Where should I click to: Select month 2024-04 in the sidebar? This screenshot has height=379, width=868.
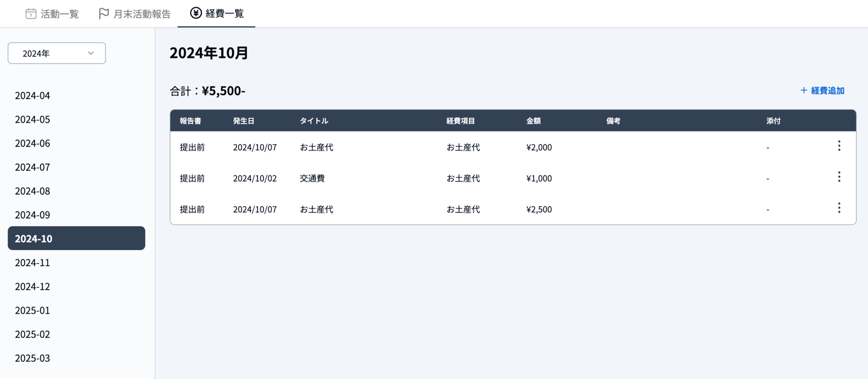pos(32,95)
